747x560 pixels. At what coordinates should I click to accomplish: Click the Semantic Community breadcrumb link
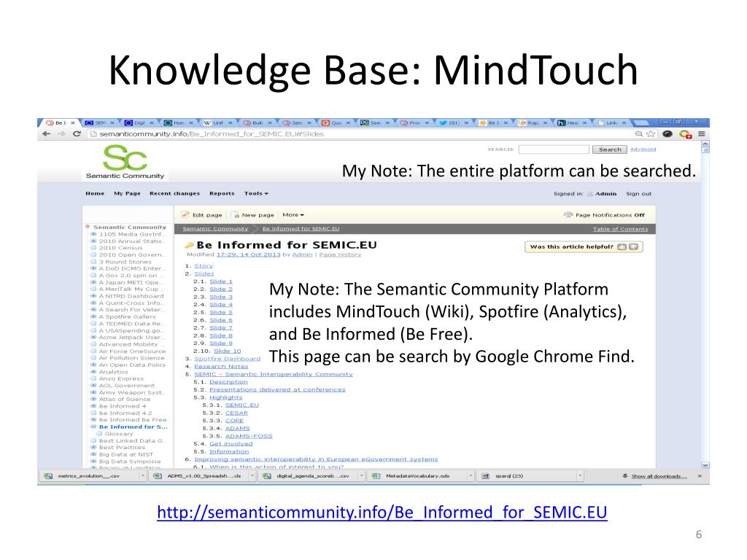coord(215,229)
